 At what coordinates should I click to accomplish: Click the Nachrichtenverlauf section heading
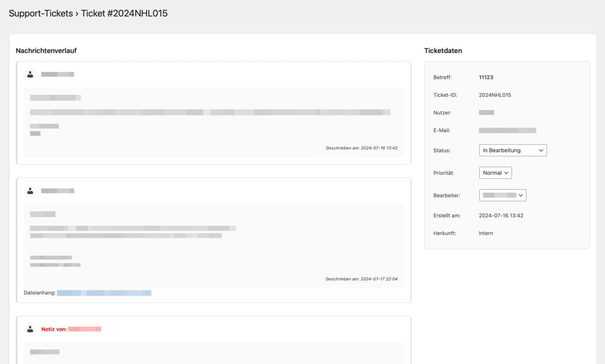(46, 51)
